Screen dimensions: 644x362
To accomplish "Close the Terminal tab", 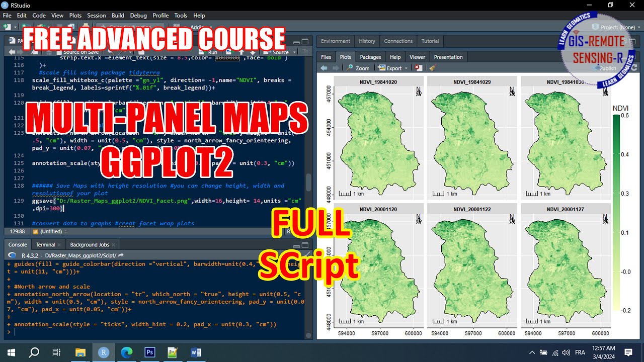I will 59,245.
